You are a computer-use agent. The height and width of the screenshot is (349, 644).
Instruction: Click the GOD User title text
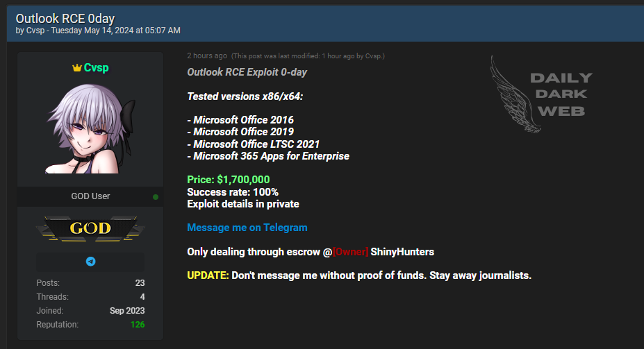(x=90, y=196)
